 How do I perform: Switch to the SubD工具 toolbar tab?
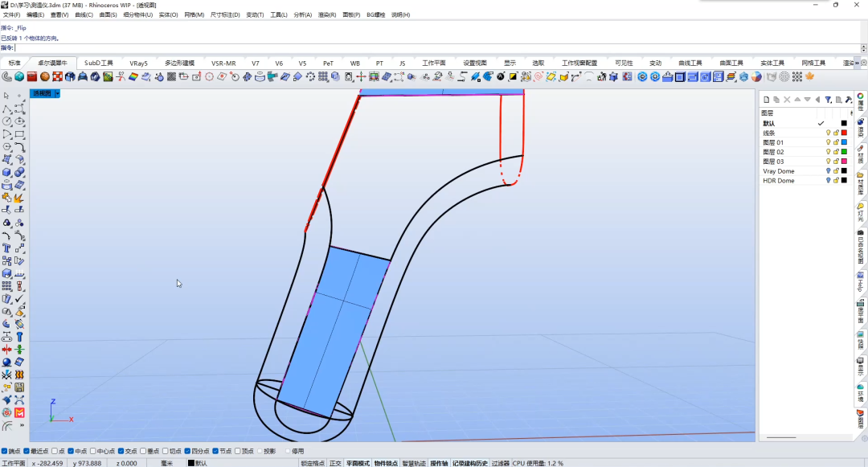coord(99,63)
